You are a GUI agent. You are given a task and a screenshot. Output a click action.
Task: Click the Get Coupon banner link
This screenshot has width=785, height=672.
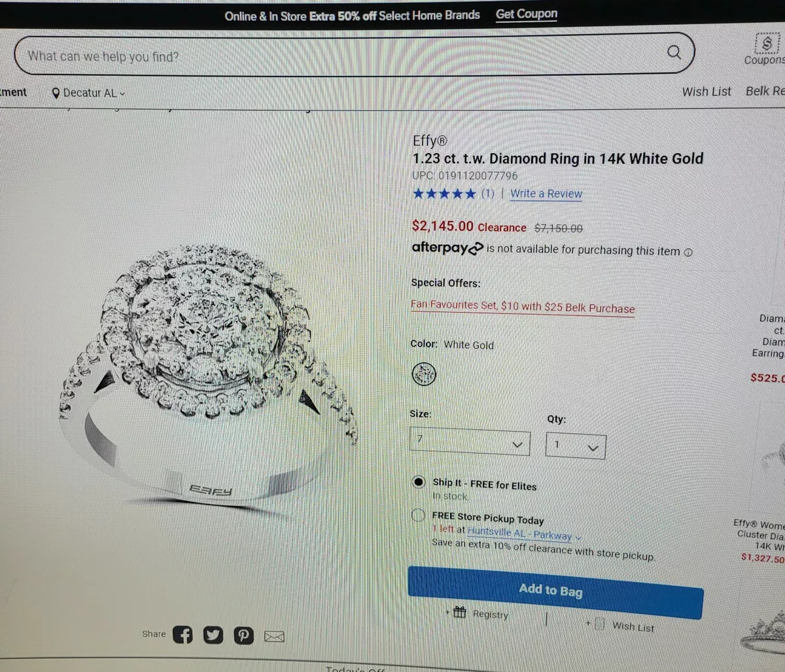pos(527,14)
